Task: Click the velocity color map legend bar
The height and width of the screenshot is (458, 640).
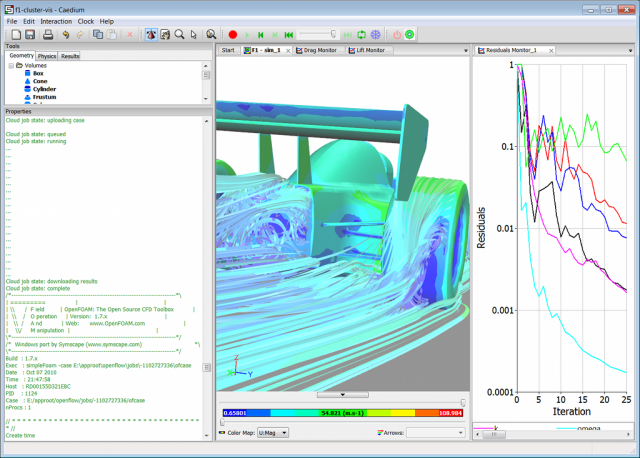Action: click(x=342, y=413)
